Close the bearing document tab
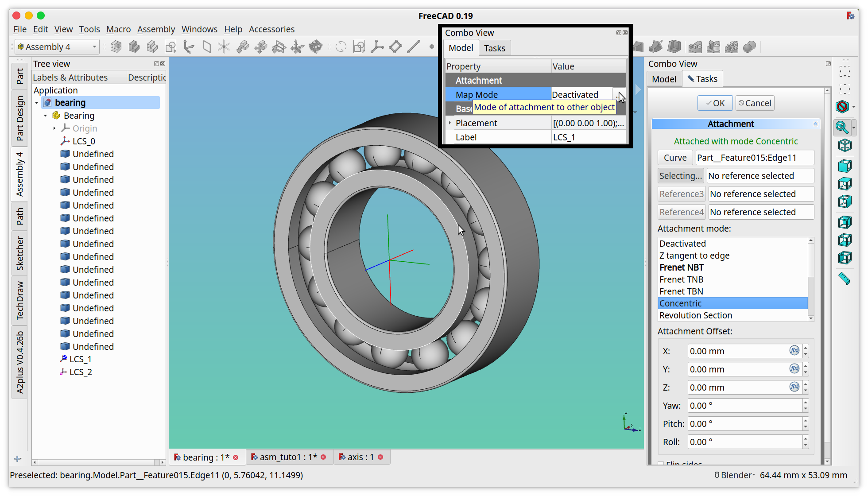Screen dimensions: 868x496 click(236, 457)
